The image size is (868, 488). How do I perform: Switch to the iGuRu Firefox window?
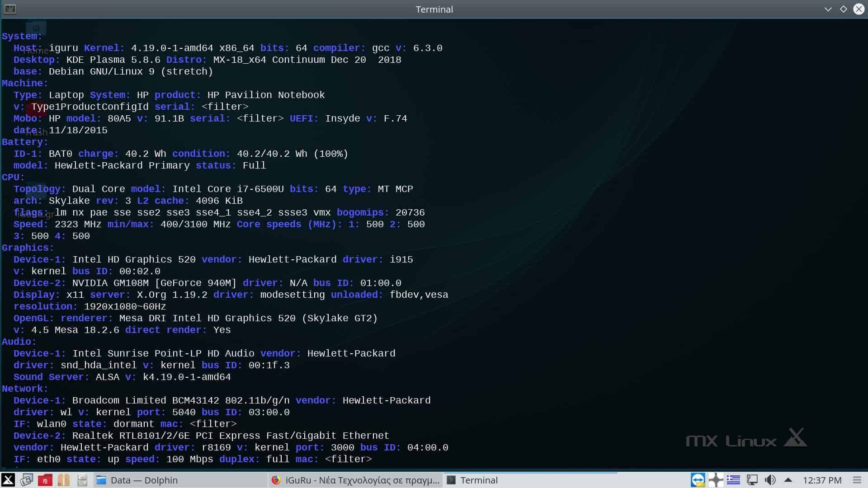(355, 480)
